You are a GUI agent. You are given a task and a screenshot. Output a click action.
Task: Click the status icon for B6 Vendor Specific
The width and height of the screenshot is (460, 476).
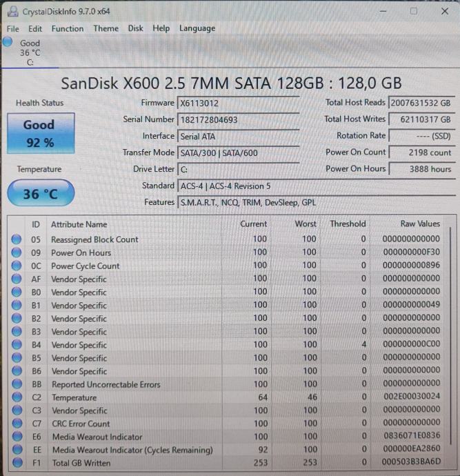(x=17, y=371)
